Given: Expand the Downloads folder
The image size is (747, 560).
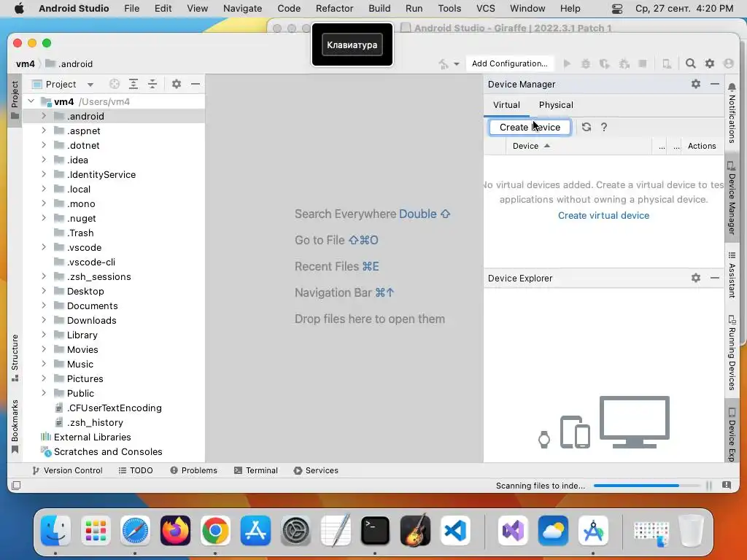Looking at the screenshot, I should point(44,320).
